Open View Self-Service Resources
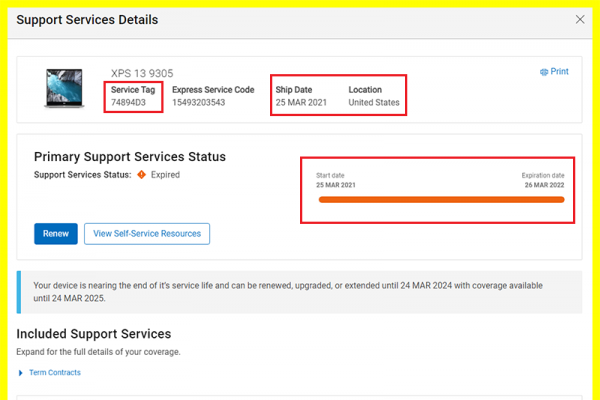The height and width of the screenshot is (400, 600). pyautogui.click(x=147, y=234)
